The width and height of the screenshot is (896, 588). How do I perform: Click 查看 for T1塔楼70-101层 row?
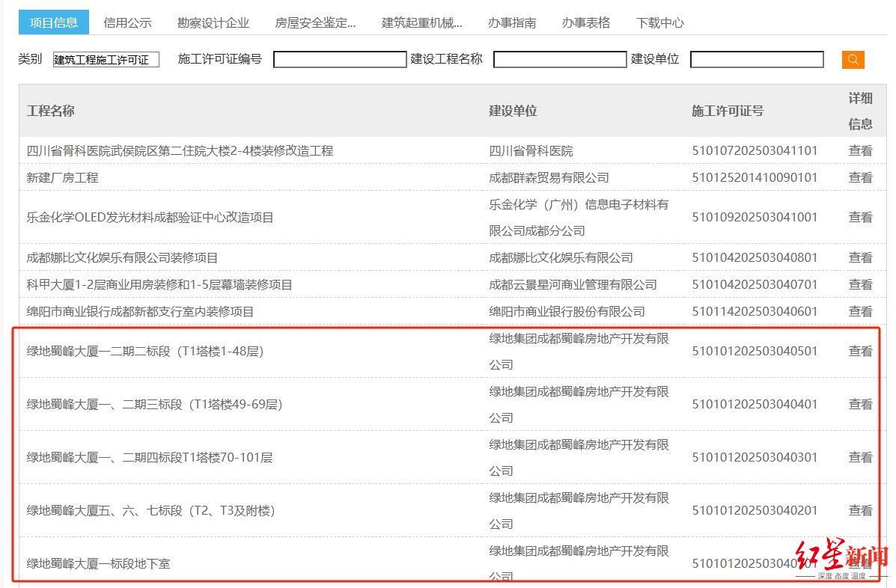(861, 457)
